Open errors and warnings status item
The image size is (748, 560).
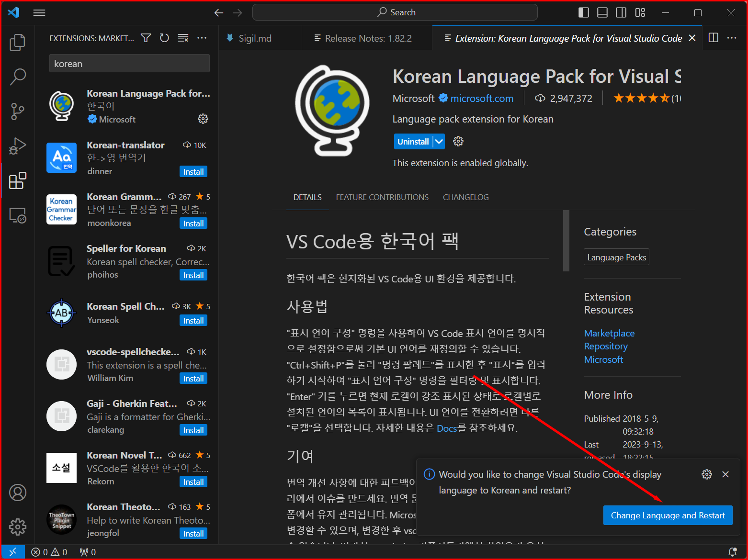(x=49, y=552)
